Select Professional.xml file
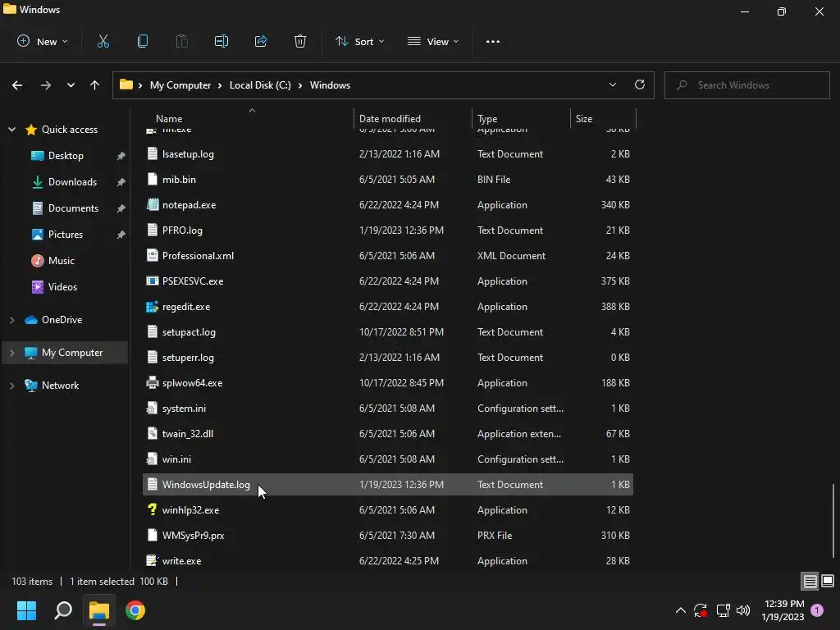This screenshot has width=840, height=630. click(x=388, y=256)
